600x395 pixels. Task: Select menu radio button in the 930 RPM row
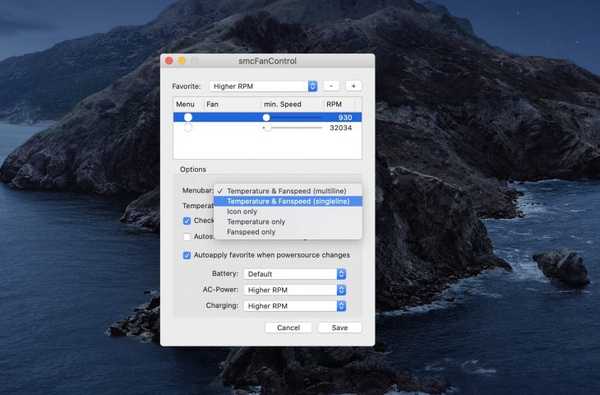[x=188, y=117]
